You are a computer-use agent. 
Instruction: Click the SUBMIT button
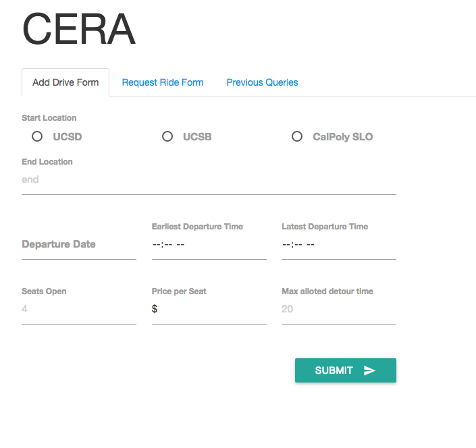(346, 370)
